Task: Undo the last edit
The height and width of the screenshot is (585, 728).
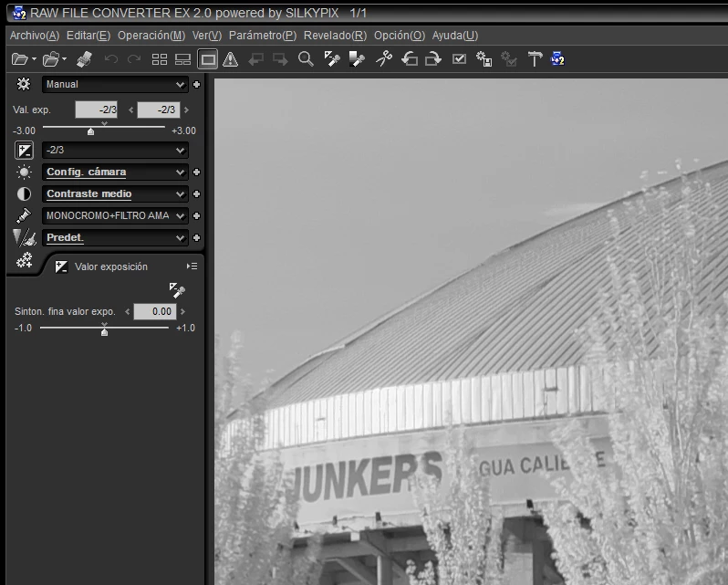Action: point(111,59)
